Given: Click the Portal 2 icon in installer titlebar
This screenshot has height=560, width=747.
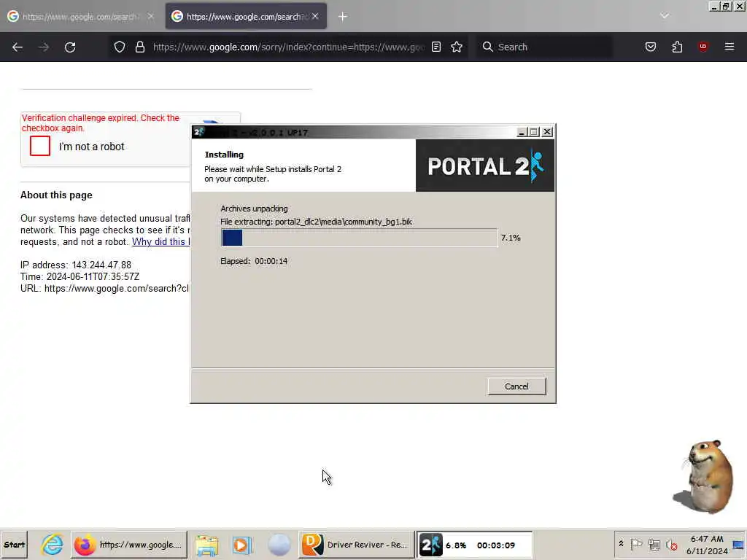Looking at the screenshot, I should coord(198,132).
